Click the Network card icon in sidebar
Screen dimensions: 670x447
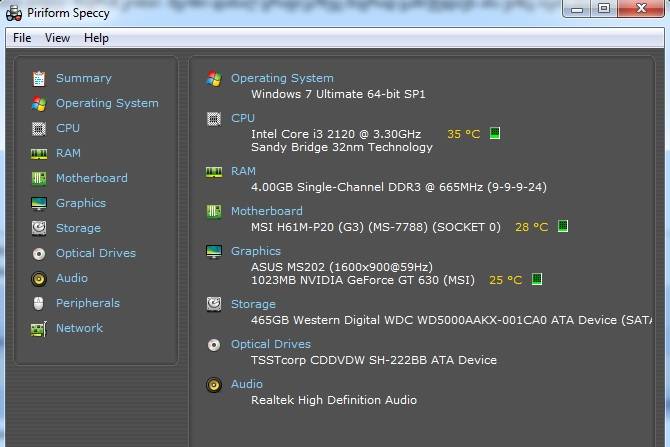tap(39, 329)
